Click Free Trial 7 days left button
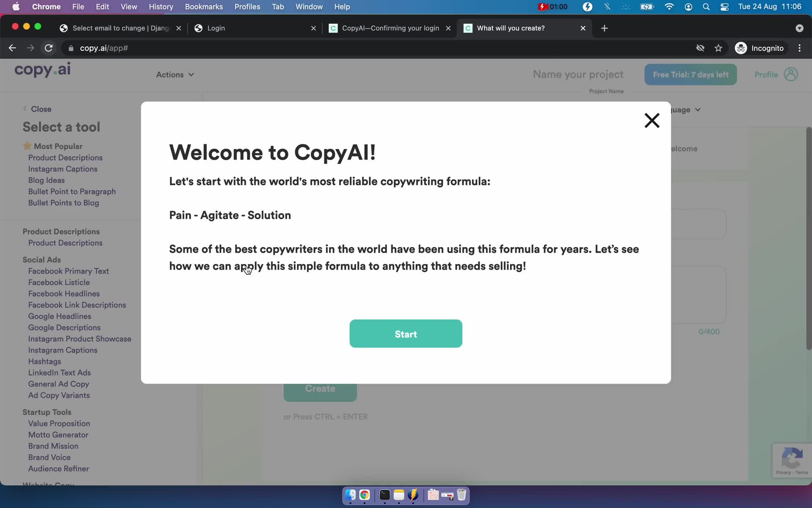Image resolution: width=812 pixels, height=508 pixels. 691,75
